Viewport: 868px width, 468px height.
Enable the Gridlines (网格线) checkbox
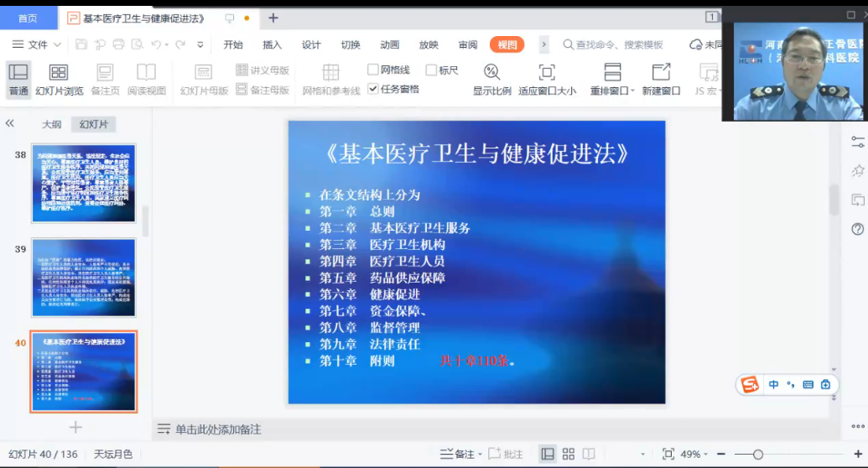click(374, 70)
